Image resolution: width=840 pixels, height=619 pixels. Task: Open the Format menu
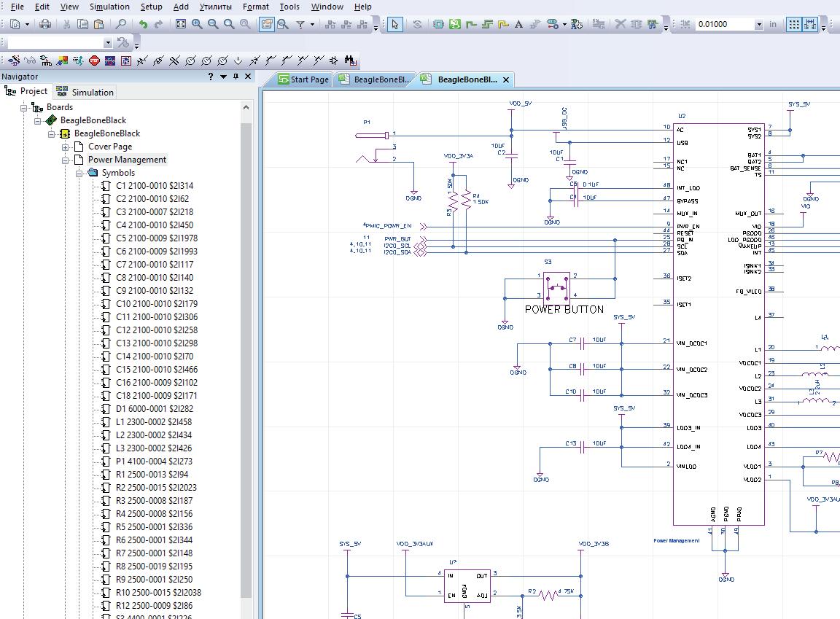255,7
